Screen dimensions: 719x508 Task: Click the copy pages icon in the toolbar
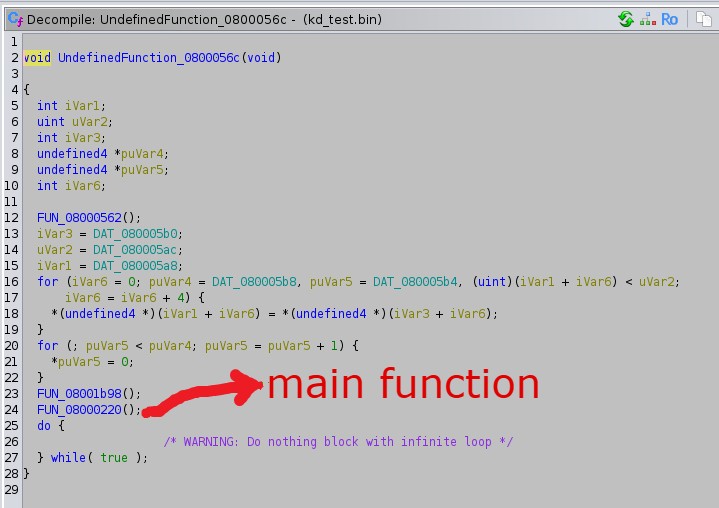703,19
